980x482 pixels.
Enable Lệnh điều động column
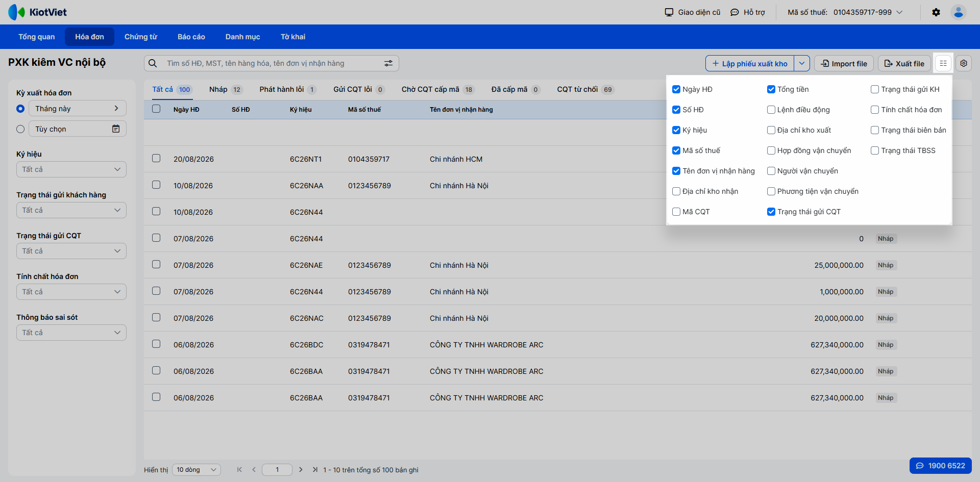pos(771,110)
